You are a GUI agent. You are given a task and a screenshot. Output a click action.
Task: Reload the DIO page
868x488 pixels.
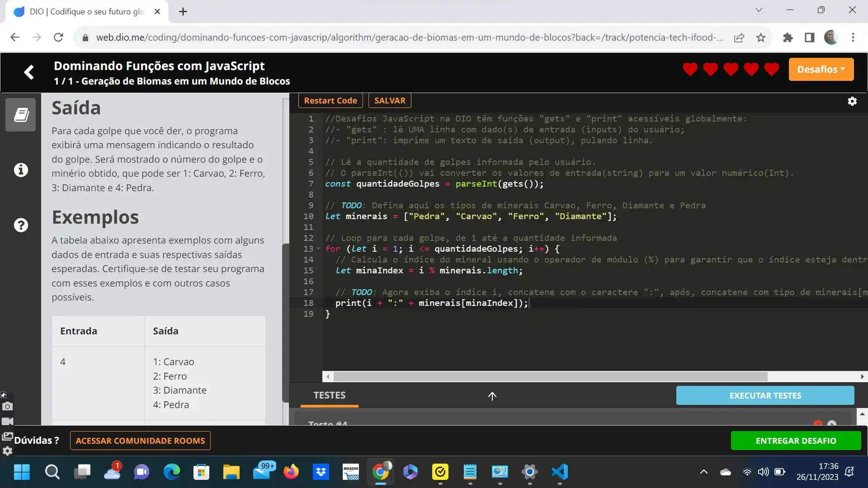pyautogui.click(x=58, y=38)
